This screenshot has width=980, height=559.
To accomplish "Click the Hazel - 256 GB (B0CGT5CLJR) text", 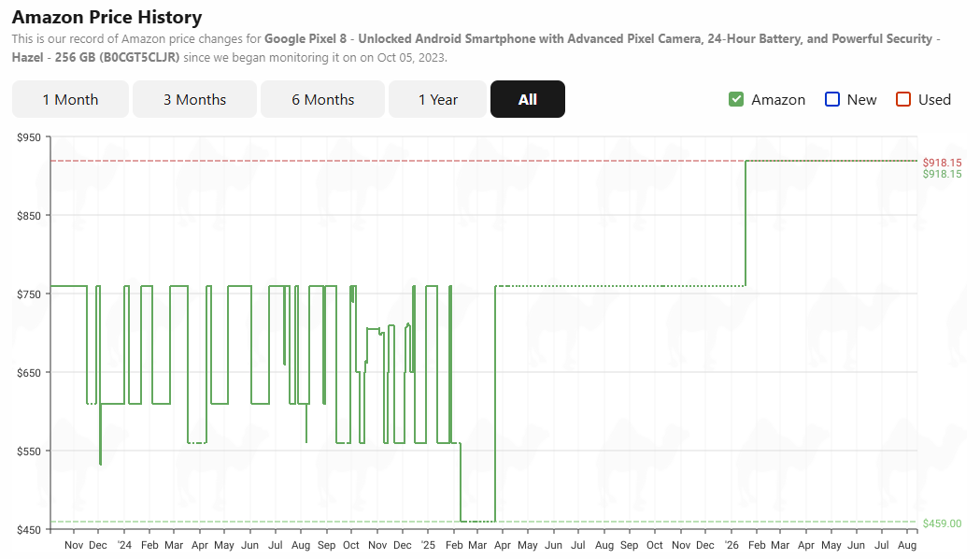I will coord(95,58).
